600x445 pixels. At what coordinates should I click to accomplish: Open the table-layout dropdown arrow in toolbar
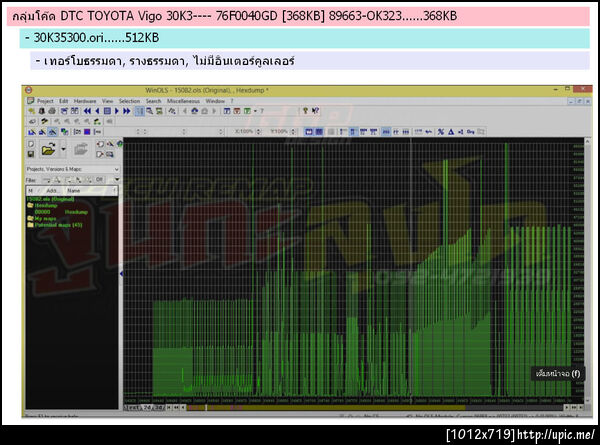pyautogui.click(x=255, y=111)
